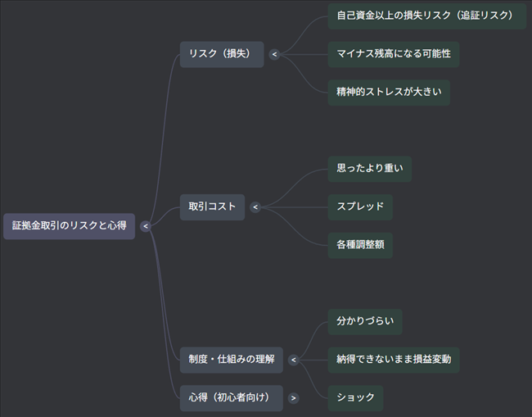Expand the 心得（初心者向け） branch chevron
This screenshot has width=532, height=417.
[x=293, y=398]
